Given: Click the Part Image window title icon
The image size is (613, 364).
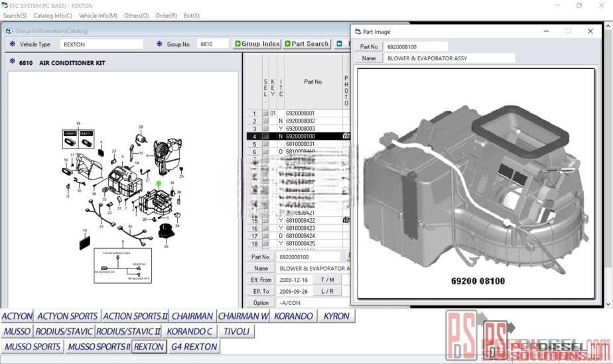Looking at the screenshot, I should 358,31.
